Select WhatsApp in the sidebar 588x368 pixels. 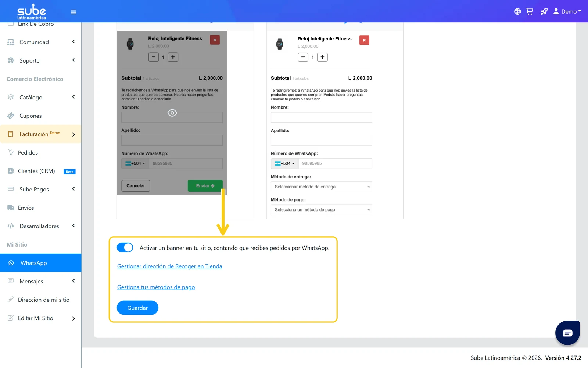40,263
